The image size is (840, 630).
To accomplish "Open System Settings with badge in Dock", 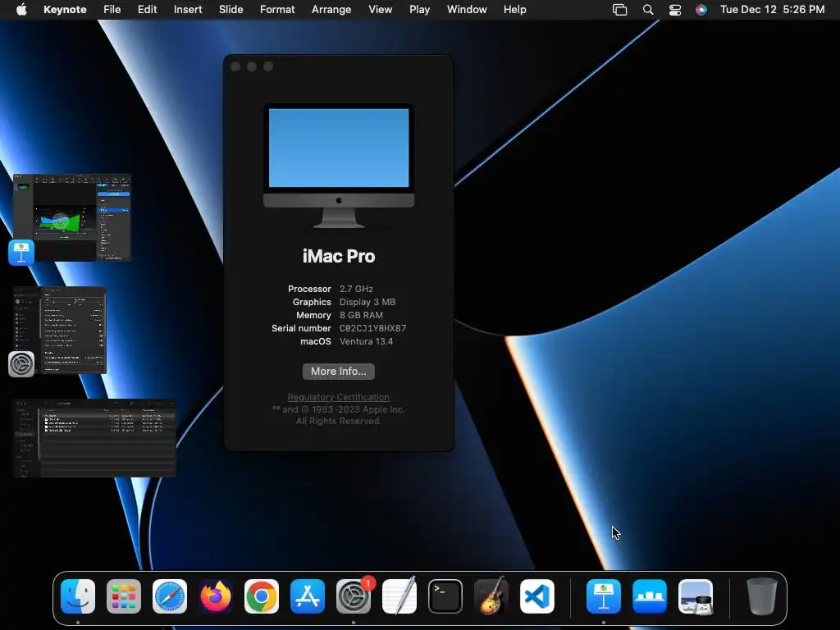I will coord(354,596).
